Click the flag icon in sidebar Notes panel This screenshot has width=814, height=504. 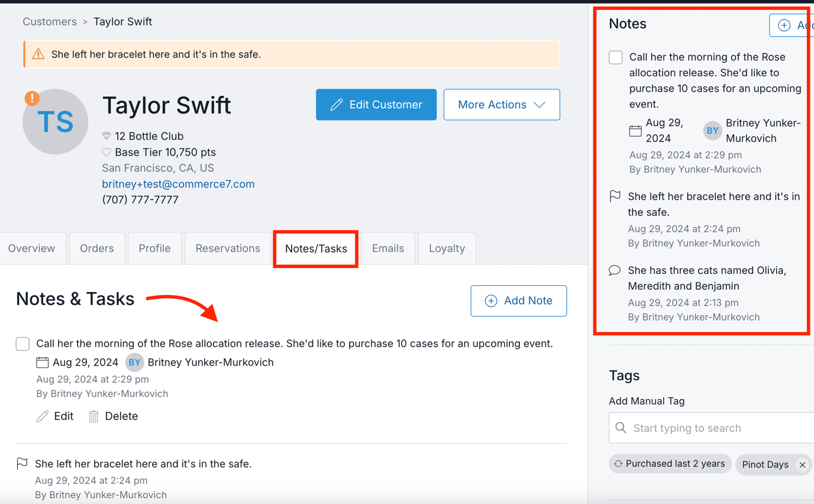(x=615, y=196)
